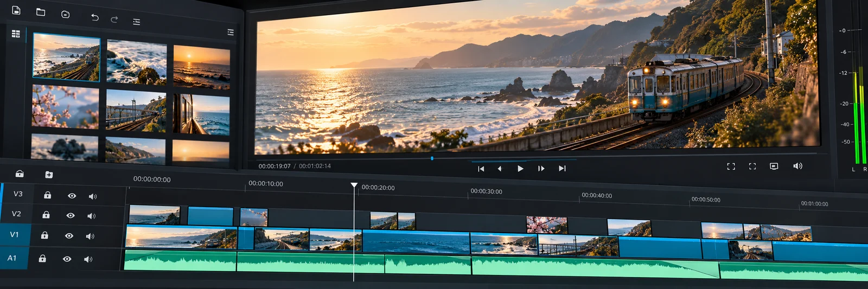
Task: Select the A1 track label
Action: click(x=12, y=258)
